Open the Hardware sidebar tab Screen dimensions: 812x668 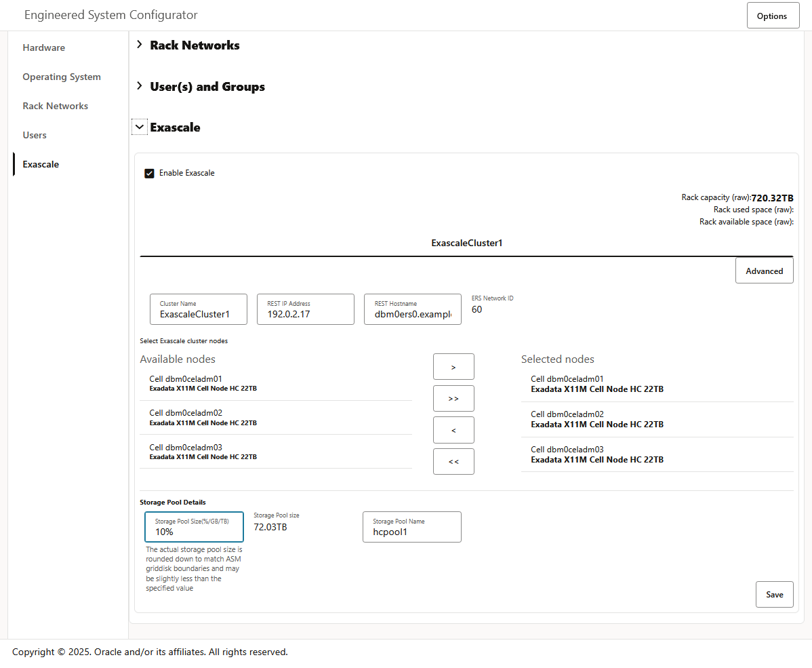point(44,48)
